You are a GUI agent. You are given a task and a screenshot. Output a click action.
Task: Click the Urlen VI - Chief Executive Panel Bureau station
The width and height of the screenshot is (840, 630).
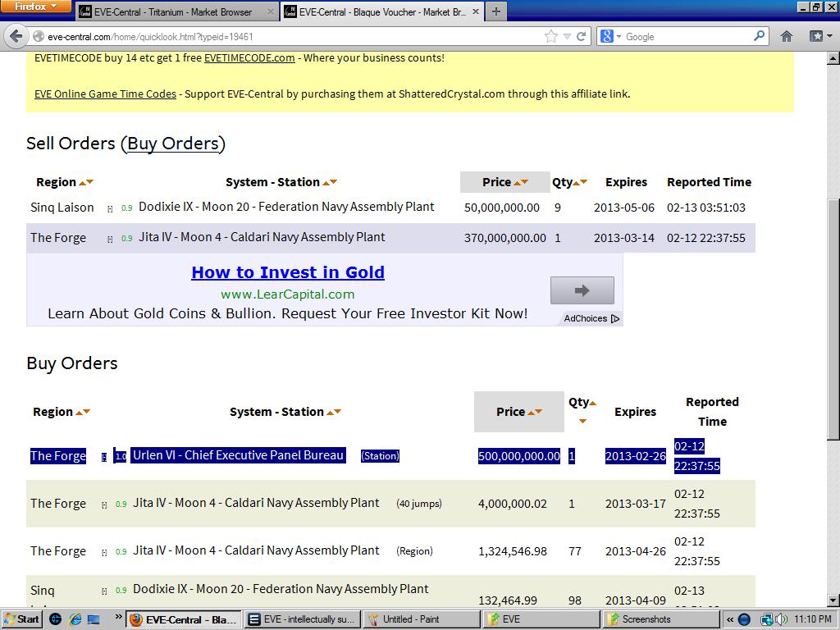pos(238,455)
